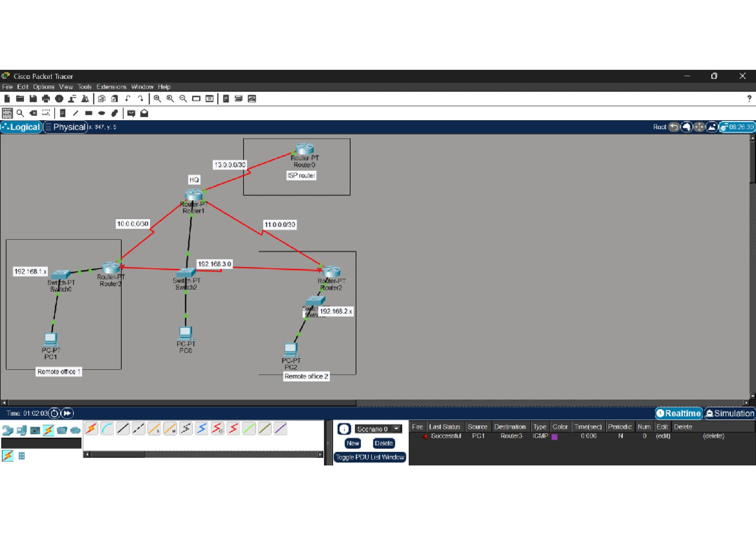Click the Save floppy disk icon
The image size is (756, 534).
coord(33,99)
